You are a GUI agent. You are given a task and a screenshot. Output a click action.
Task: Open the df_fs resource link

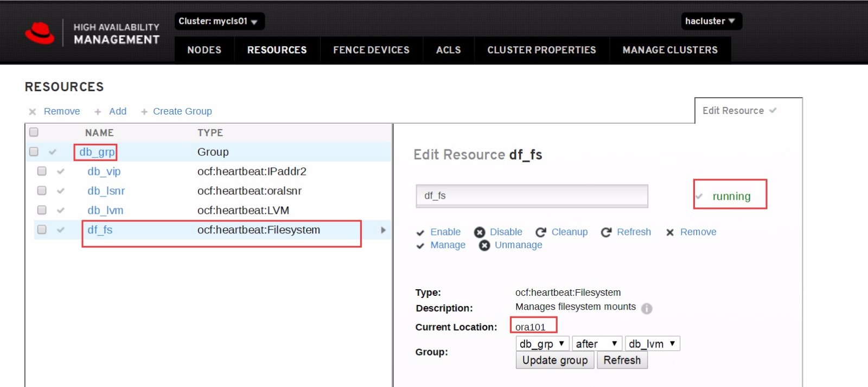pos(100,230)
